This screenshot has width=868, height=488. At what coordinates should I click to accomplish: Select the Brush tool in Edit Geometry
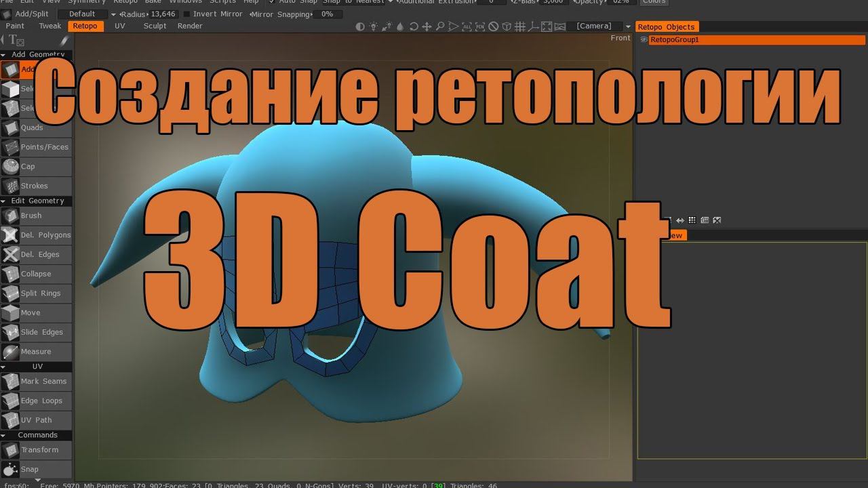tap(36, 216)
